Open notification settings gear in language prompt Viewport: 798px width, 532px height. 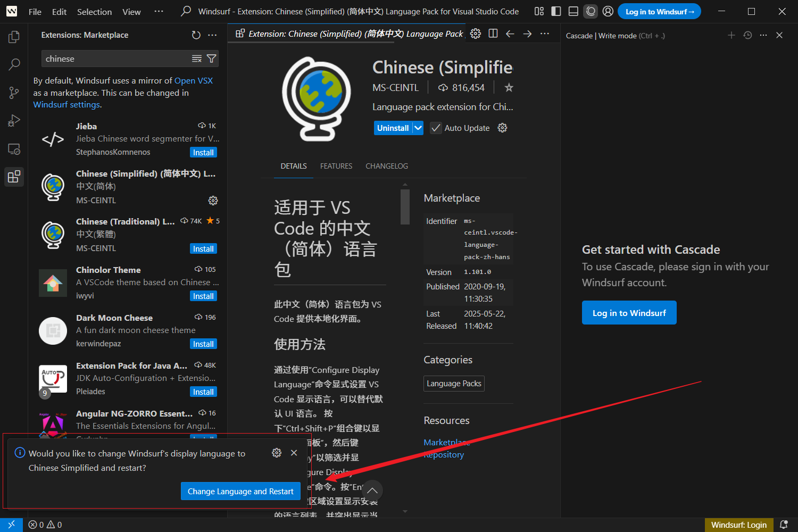point(277,453)
